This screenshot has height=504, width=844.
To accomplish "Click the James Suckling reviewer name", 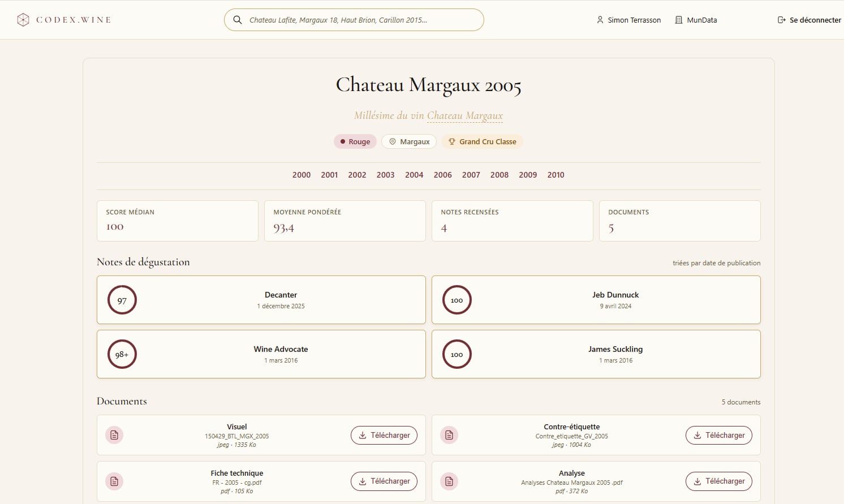I will (615, 349).
